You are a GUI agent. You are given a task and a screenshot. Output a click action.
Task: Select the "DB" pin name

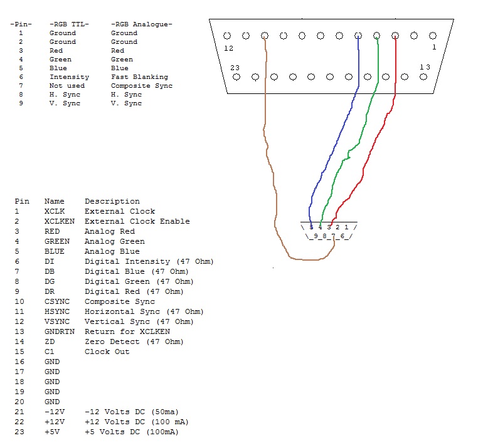50,272
